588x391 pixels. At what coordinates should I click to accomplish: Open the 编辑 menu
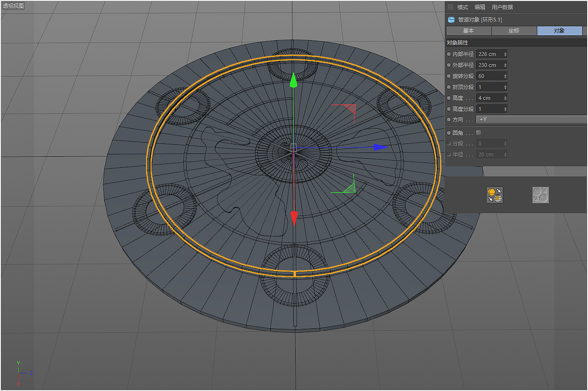pyautogui.click(x=480, y=7)
